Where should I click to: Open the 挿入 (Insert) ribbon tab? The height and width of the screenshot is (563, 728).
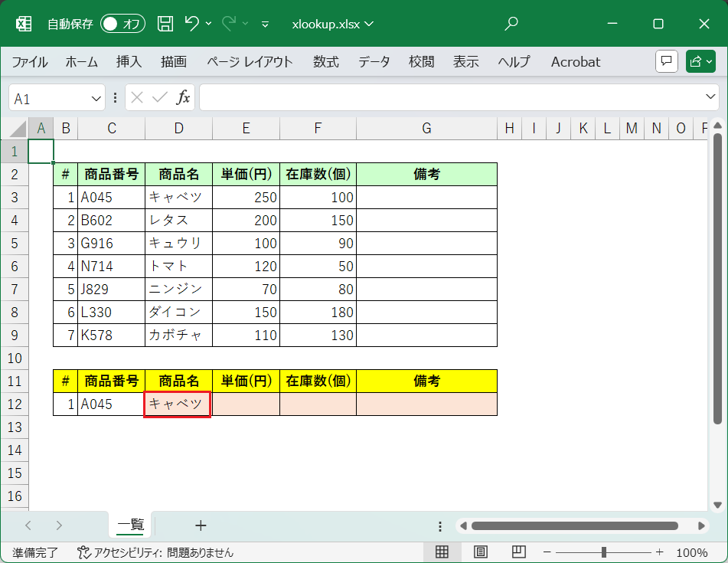click(129, 62)
